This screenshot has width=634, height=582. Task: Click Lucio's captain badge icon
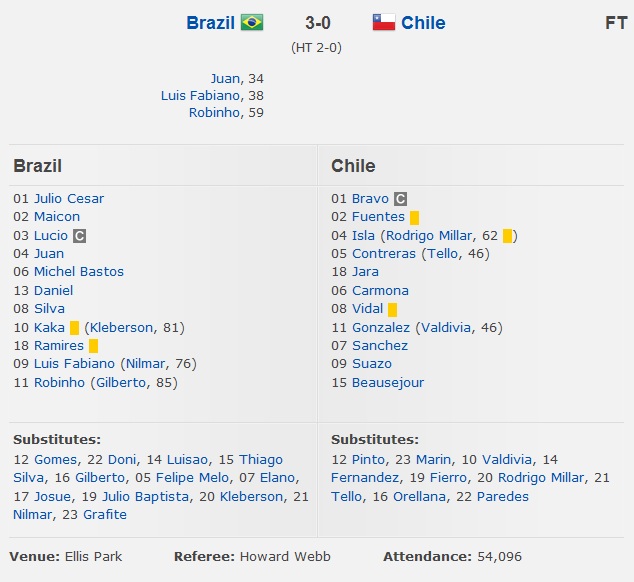coord(80,235)
